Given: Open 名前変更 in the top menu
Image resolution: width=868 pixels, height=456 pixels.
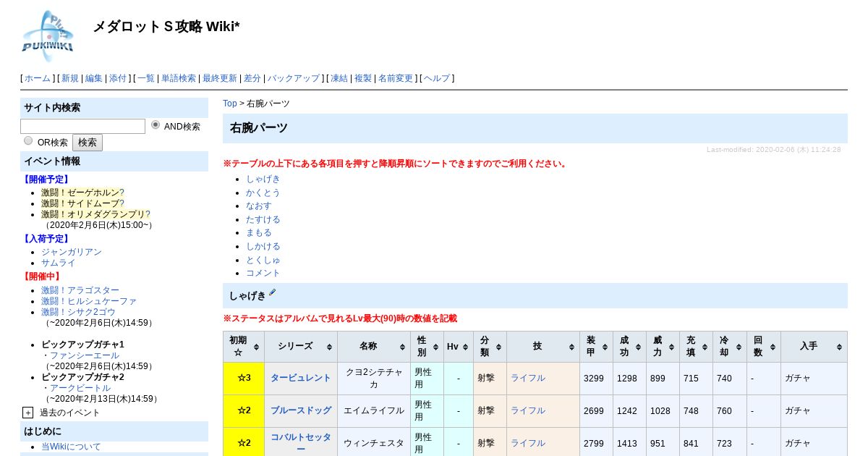Looking at the screenshot, I should pos(396,78).
